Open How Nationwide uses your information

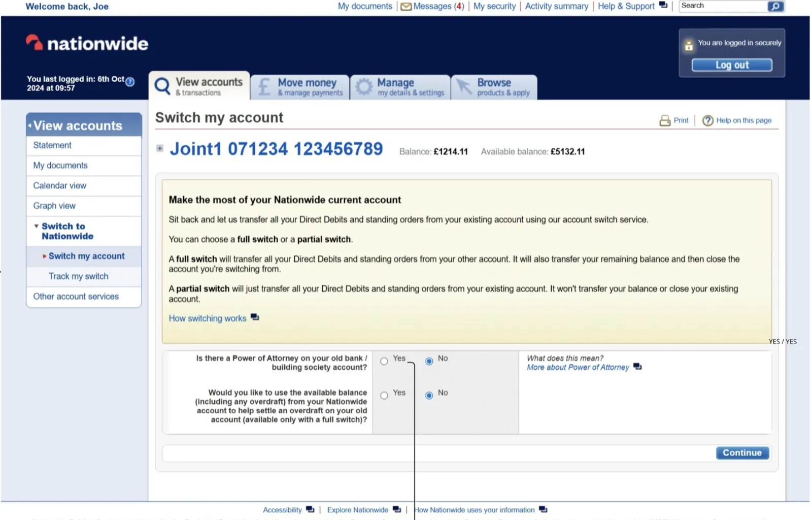(x=475, y=510)
